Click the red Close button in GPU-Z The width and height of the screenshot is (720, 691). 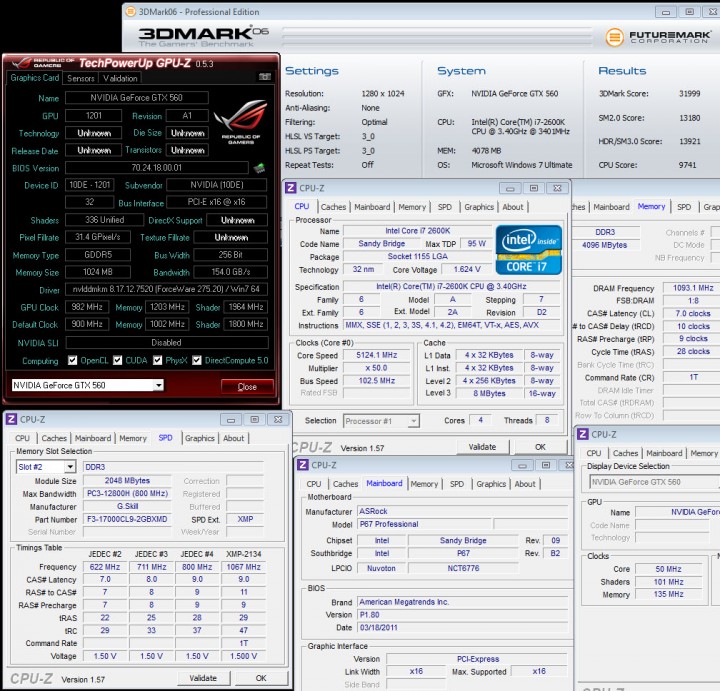point(247,387)
